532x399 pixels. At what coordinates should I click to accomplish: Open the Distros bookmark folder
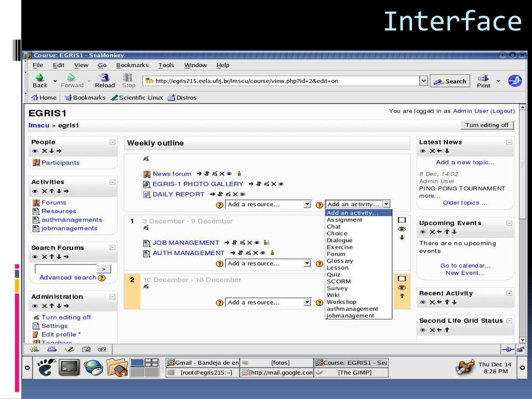[x=182, y=98]
